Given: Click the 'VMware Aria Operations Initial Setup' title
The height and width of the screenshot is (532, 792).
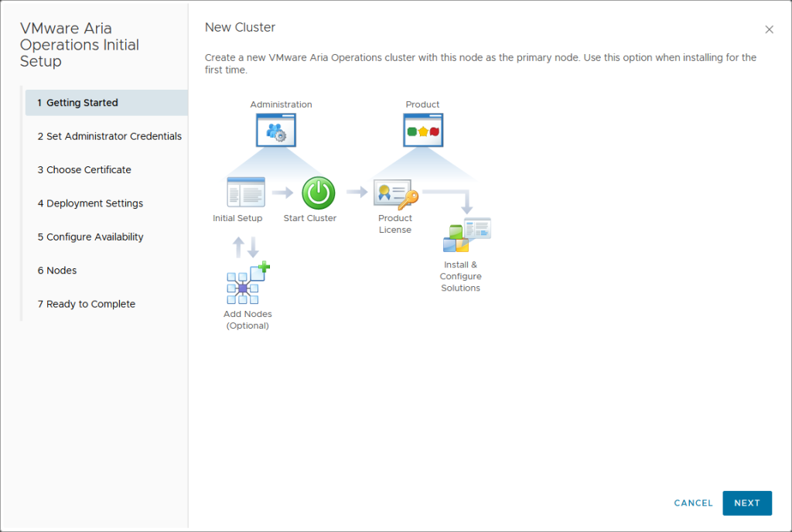Looking at the screenshot, I should 80,44.
